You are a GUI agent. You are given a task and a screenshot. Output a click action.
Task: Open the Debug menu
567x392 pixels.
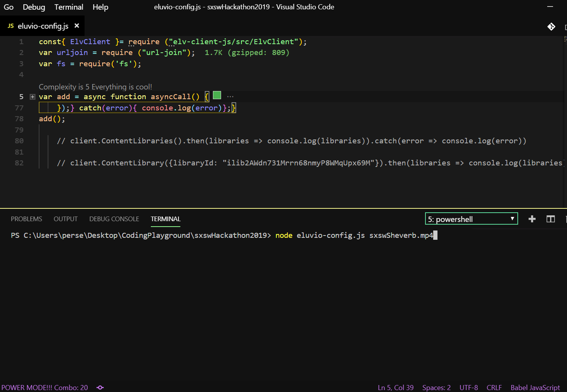pos(34,7)
